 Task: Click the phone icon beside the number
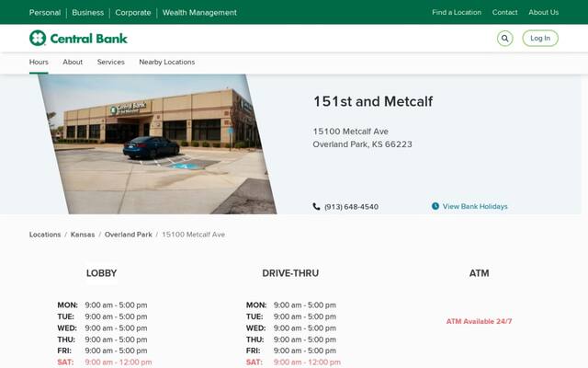pos(316,206)
